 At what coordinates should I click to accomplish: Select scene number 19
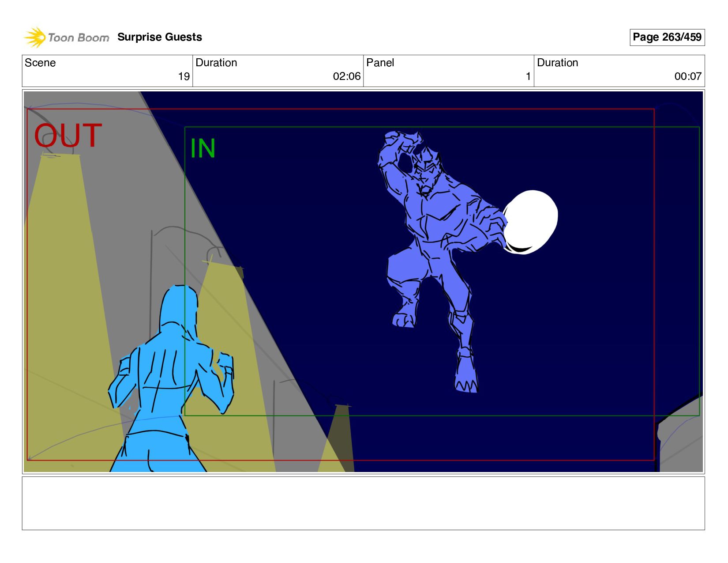[x=184, y=76]
